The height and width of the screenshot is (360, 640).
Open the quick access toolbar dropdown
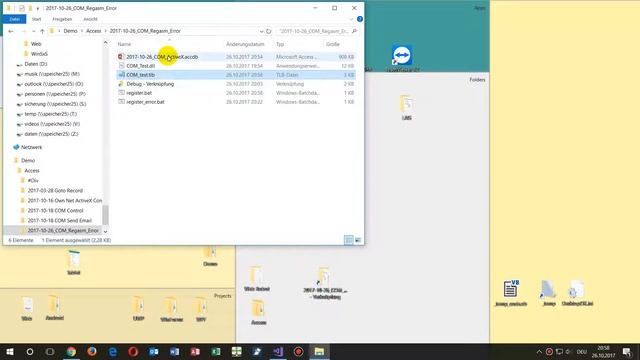point(38,8)
